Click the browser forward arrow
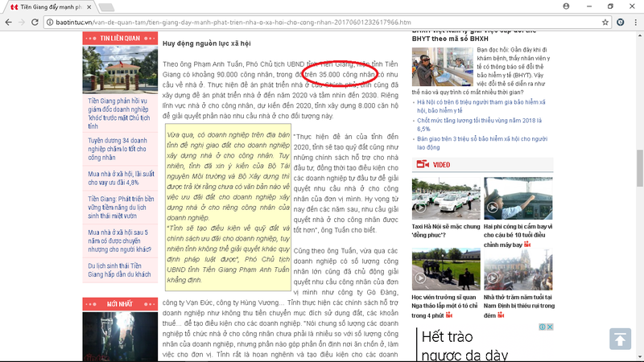The width and height of the screenshot is (644, 362). coord(22,23)
